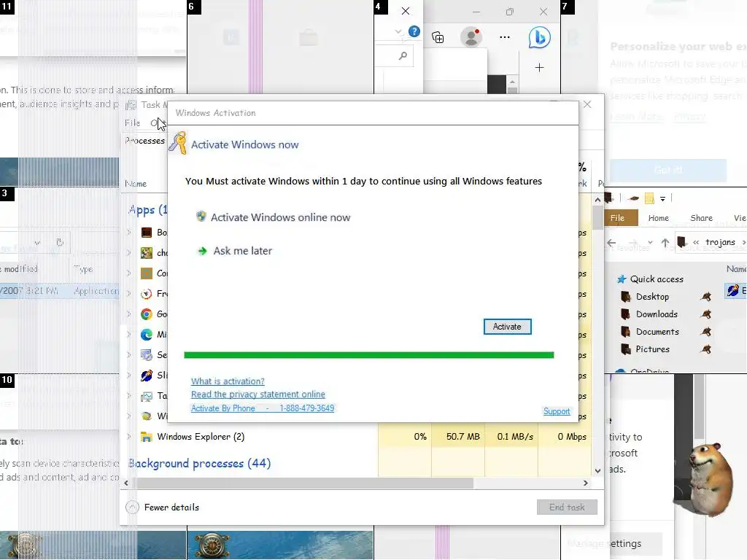Click the Google Chrome icon in Task Manager

coord(147,314)
